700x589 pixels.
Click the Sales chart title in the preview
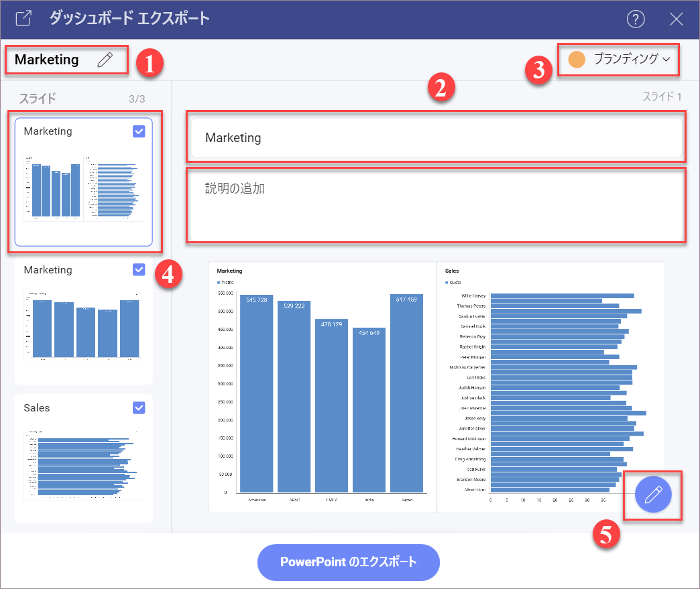[x=452, y=271]
